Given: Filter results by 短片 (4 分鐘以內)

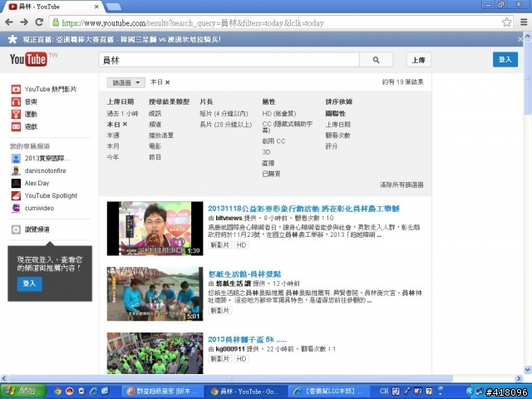Looking at the screenshot, I should click(x=224, y=114).
